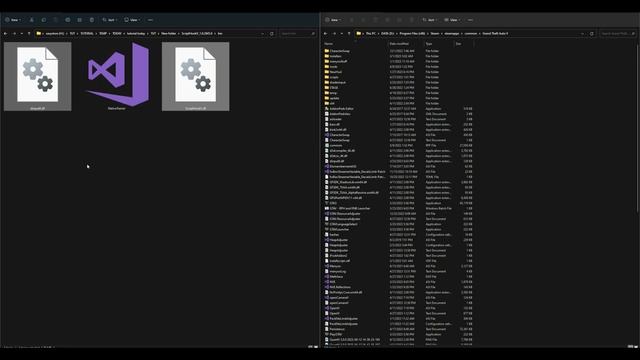This screenshot has width=640, height=360.
Task: Click New folder in left breadcrumb path
Action: click(x=168, y=33)
